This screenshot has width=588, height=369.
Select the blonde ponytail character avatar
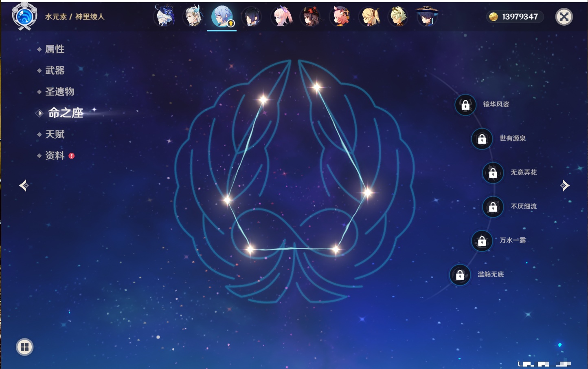click(x=369, y=17)
